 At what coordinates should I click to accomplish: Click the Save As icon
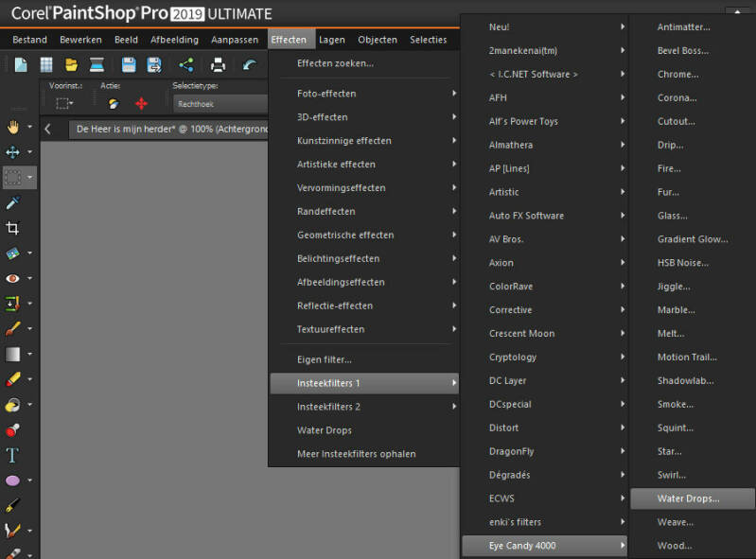154,64
